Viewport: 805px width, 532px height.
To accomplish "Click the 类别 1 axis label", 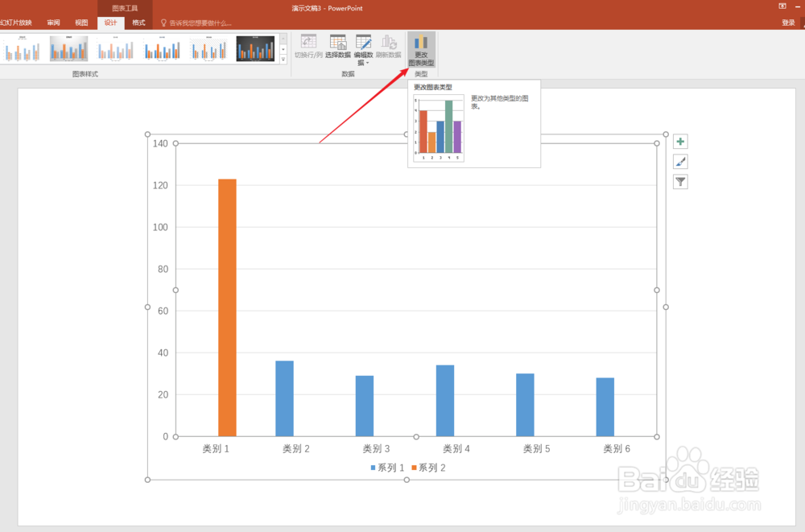I will tap(216, 449).
